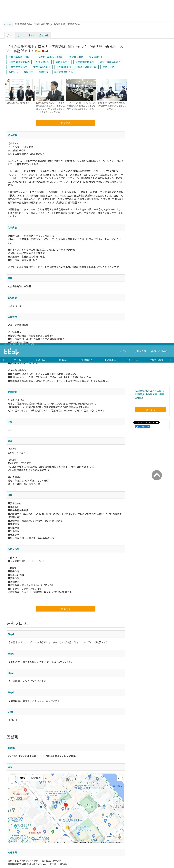Click the right arrow of the navigation bar

171,360
